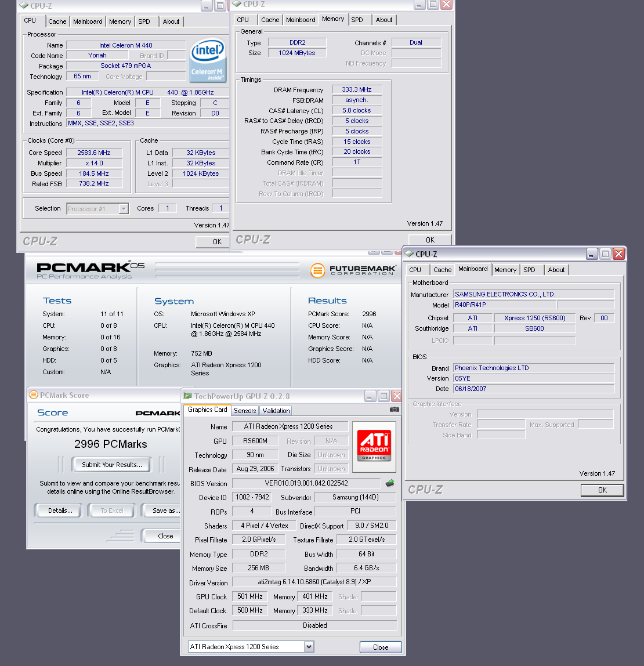The image size is (644, 666).
Task: Open Mainboard tab in CPU-Z CPU window
Action: (88, 21)
